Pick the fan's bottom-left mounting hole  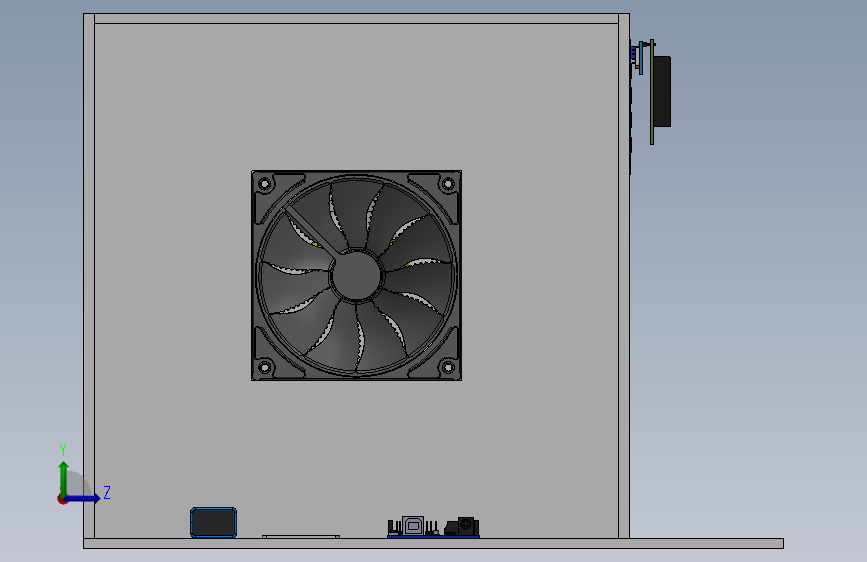[264, 367]
